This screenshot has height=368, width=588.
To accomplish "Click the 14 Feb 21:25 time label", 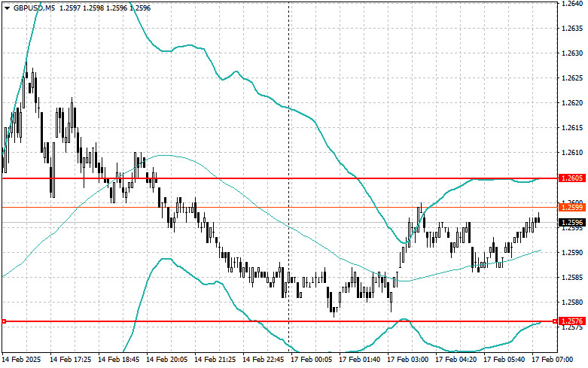I will coord(215,360).
